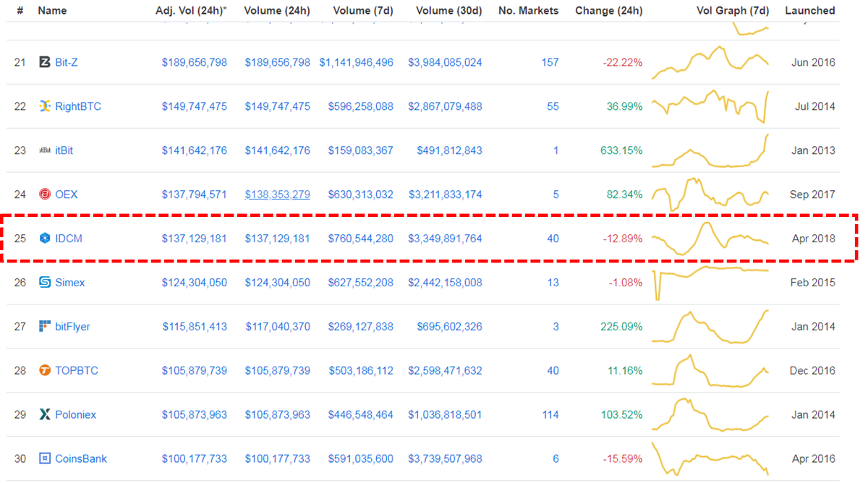Click the Bit-Z exchange logo icon
Screen dimensions: 868x483
[45, 62]
